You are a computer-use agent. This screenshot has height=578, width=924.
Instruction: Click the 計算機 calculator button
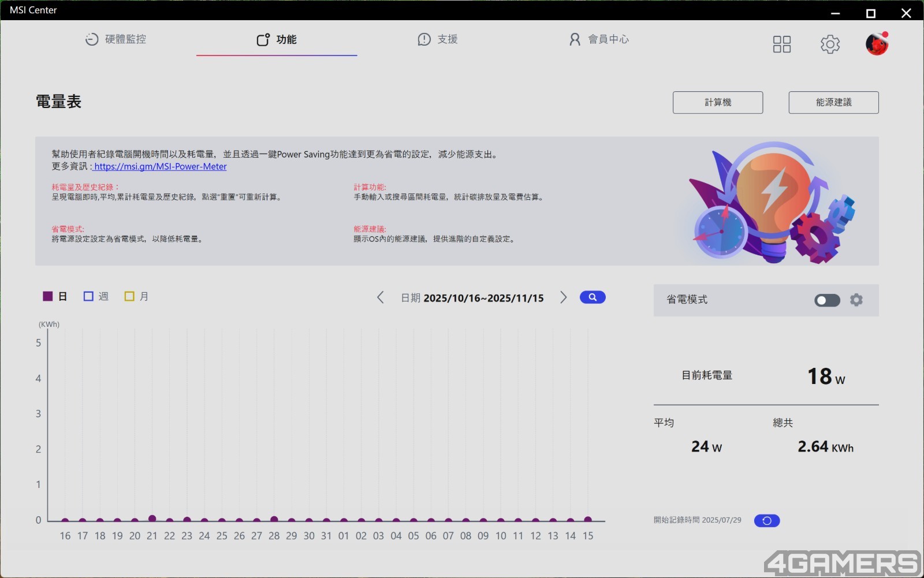(x=717, y=103)
